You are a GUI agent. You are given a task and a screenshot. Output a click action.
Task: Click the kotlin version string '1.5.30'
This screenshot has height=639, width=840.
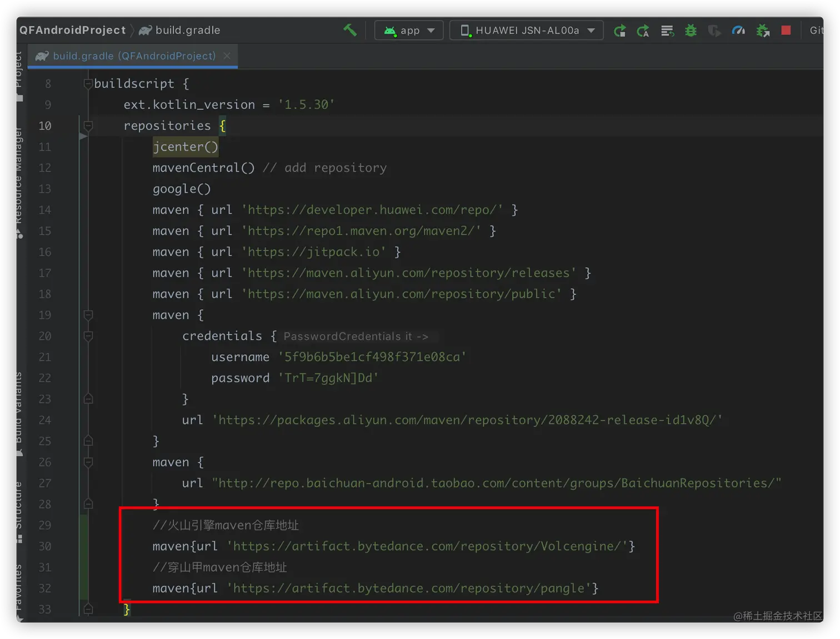pyautogui.click(x=306, y=104)
